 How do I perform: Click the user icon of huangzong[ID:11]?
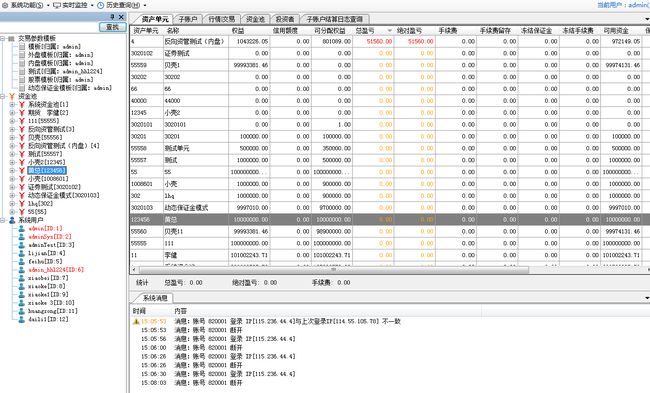[x=22, y=311]
